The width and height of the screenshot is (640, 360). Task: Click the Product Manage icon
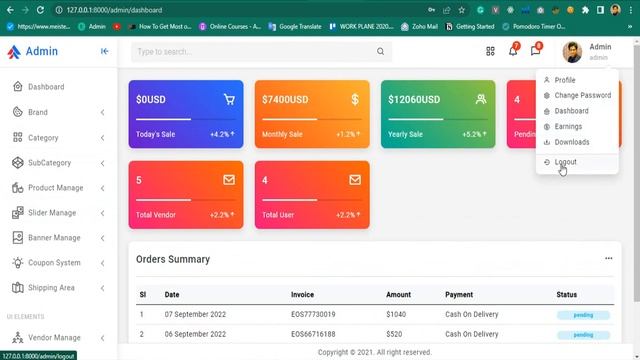pyautogui.click(x=18, y=188)
